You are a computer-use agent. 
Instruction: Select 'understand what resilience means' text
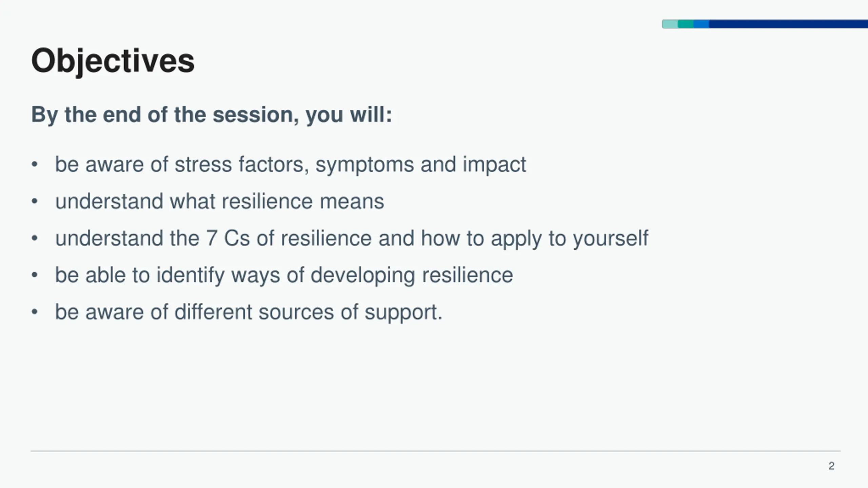click(x=219, y=201)
